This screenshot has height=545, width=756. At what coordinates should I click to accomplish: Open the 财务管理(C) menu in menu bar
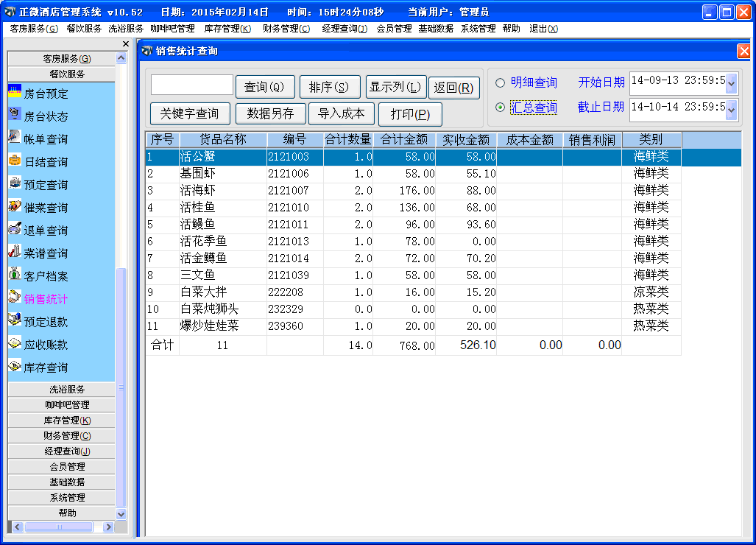pyautogui.click(x=286, y=29)
